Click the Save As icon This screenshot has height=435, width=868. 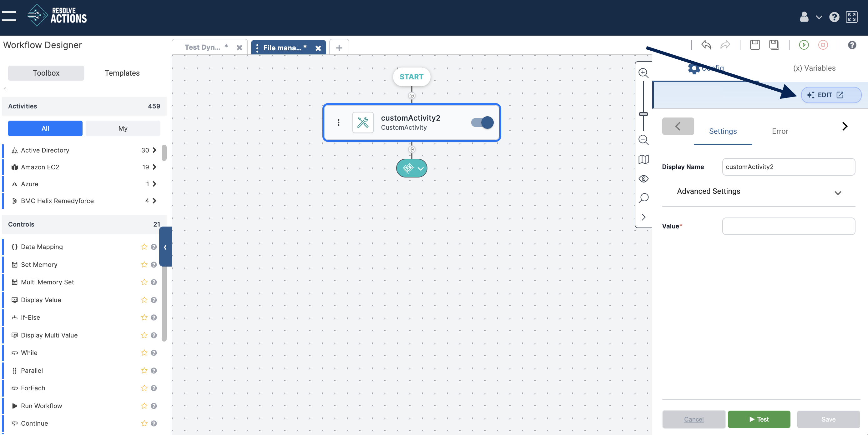pos(774,45)
